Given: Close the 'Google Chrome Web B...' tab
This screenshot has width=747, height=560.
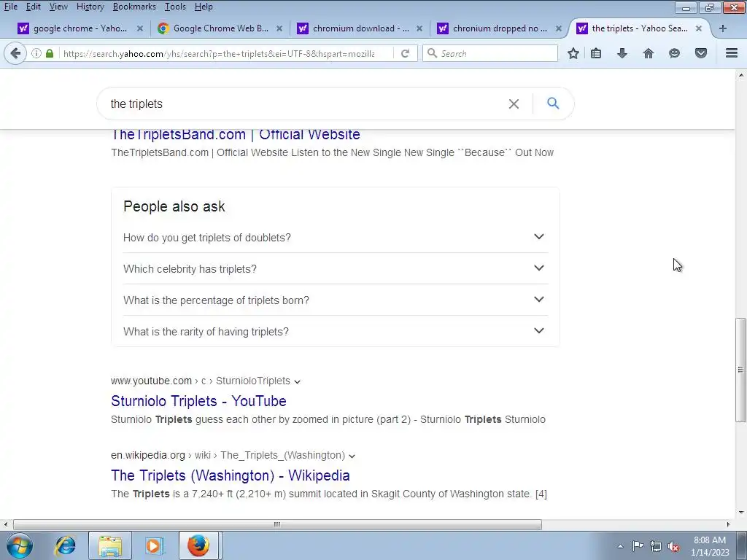Looking at the screenshot, I should [279, 28].
